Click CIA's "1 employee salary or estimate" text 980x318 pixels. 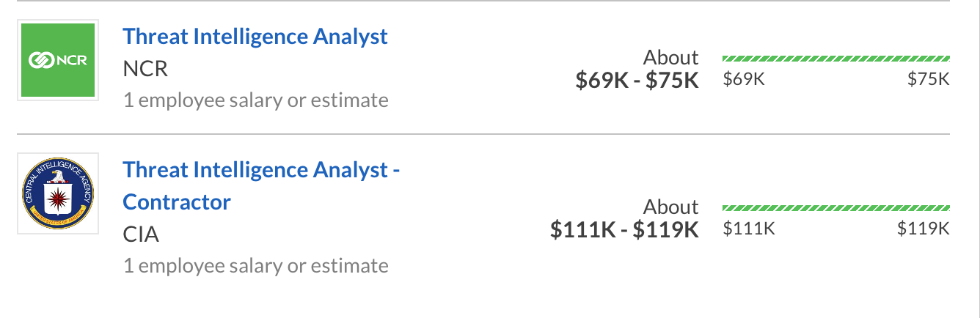[x=256, y=265]
